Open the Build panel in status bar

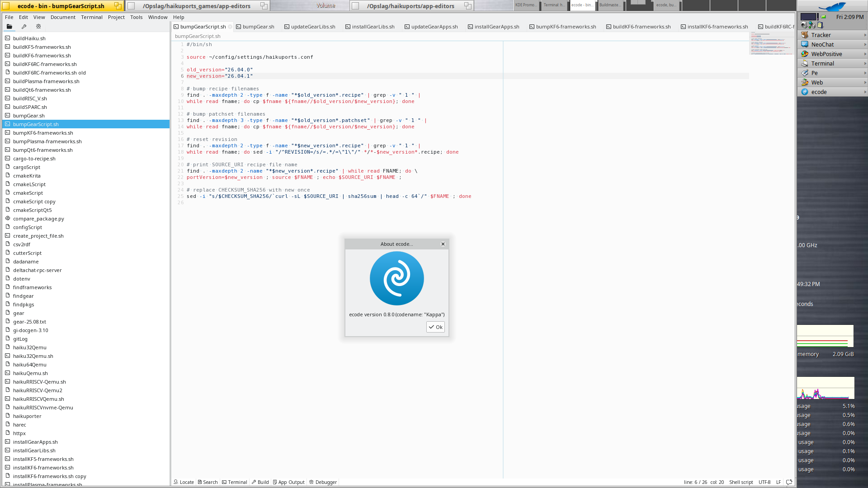260,482
